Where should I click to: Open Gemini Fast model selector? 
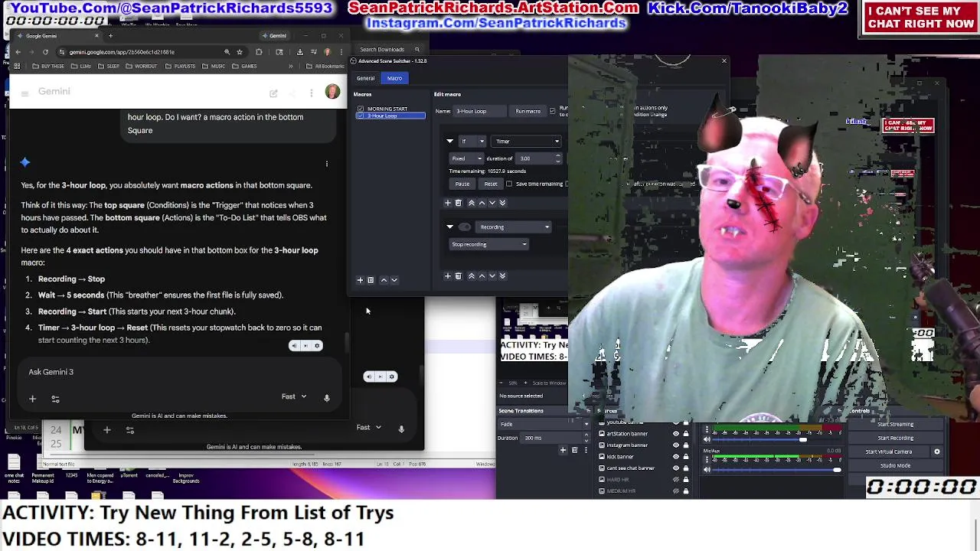(x=294, y=396)
